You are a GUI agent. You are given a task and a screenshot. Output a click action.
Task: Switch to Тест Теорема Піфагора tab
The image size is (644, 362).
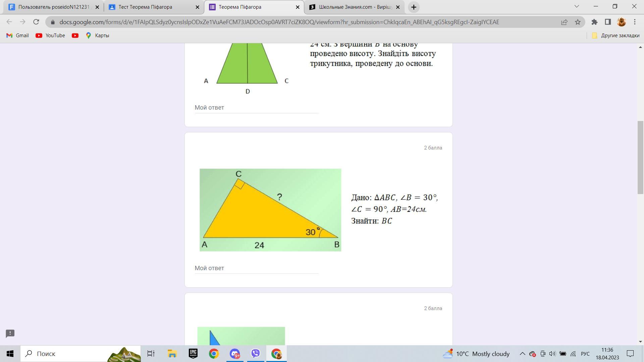pos(145,7)
